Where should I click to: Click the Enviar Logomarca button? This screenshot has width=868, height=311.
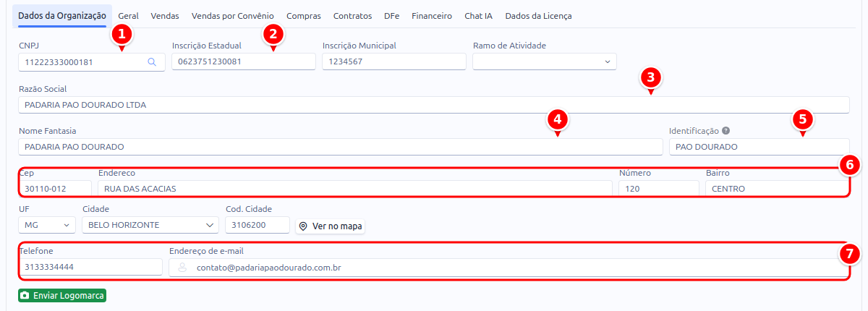point(62,296)
